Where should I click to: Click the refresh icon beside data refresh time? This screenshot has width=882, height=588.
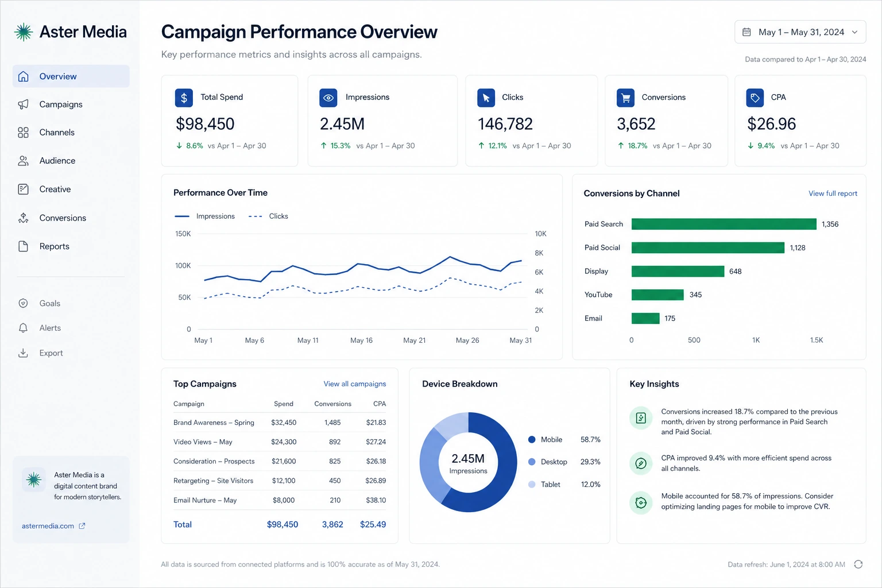858,564
